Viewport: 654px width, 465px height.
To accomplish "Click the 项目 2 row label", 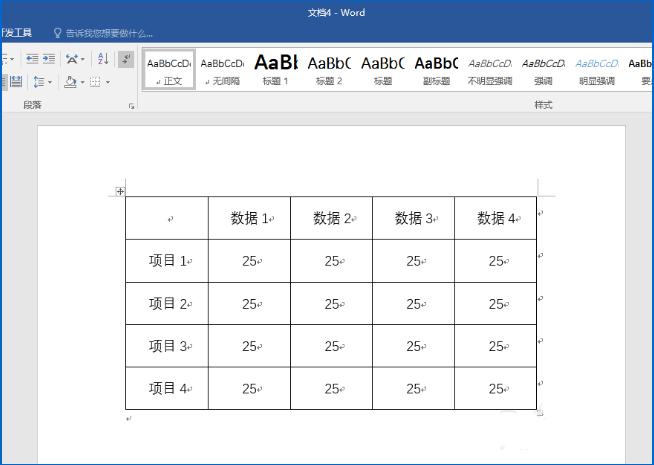I will [x=167, y=304].
